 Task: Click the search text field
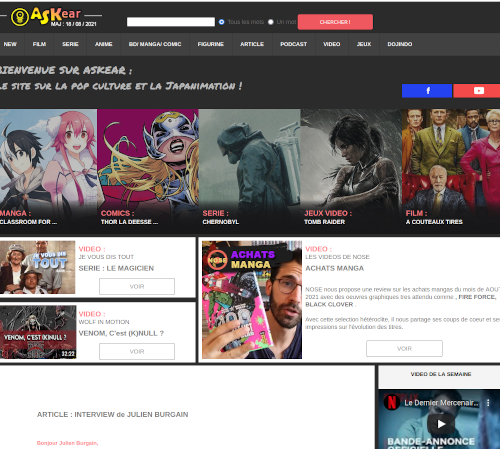(171, 22)
